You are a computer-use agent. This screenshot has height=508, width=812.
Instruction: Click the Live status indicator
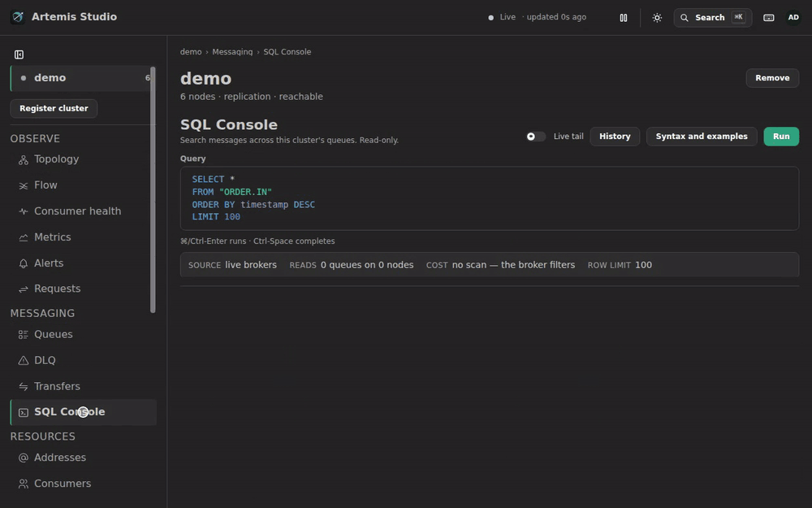click(x=502, y=17)
